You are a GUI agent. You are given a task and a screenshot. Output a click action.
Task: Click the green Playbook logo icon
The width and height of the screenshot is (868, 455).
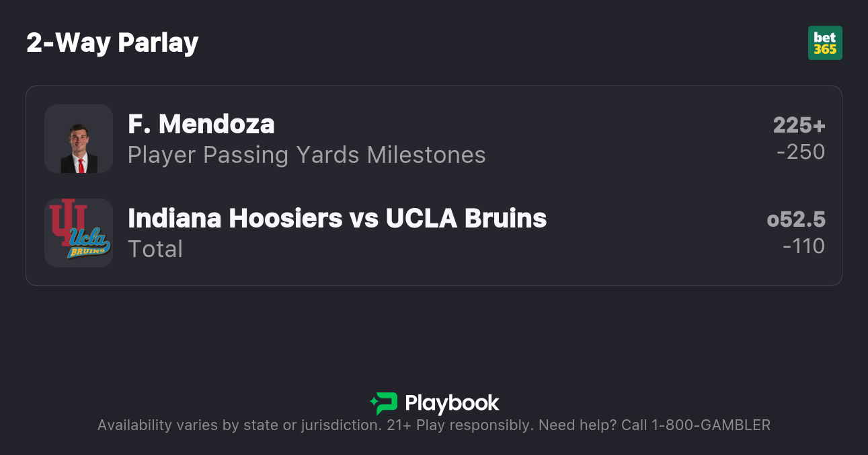(384, 403)
